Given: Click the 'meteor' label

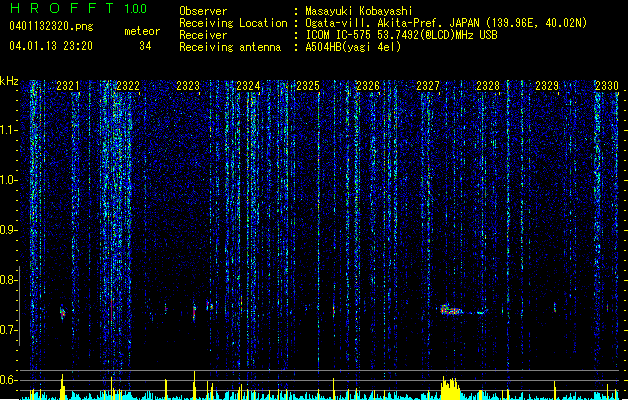Looking at the screenshot, I should 142,31.
